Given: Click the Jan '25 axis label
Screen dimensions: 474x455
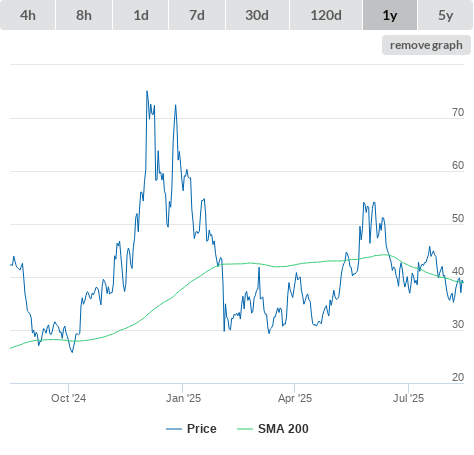Looking at the screenshot, I should (x=183, y=398).
